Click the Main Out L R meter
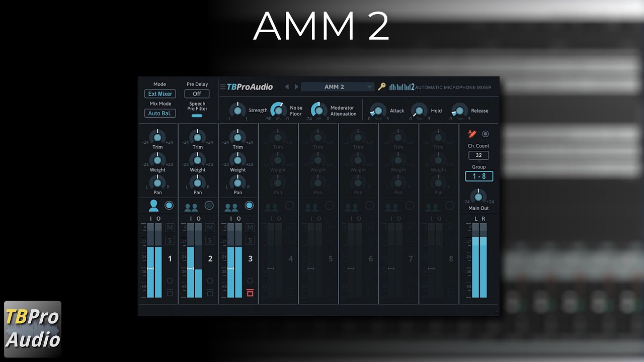 [479, 260]
